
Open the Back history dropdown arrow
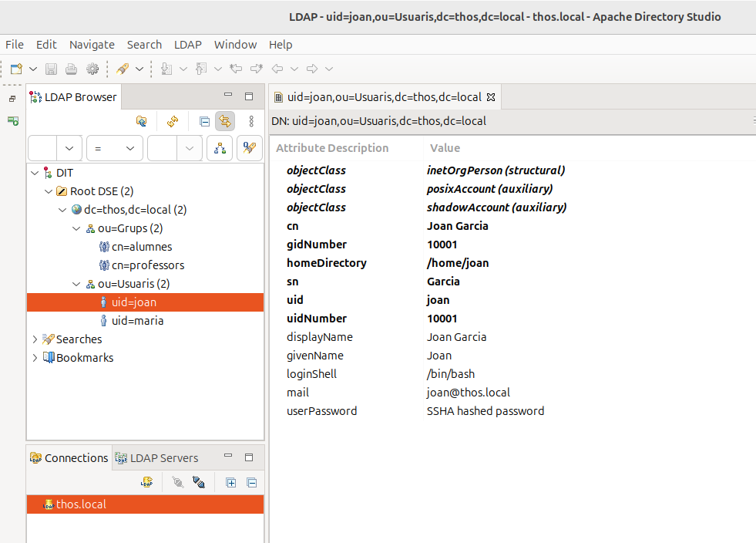pos(294,69)
